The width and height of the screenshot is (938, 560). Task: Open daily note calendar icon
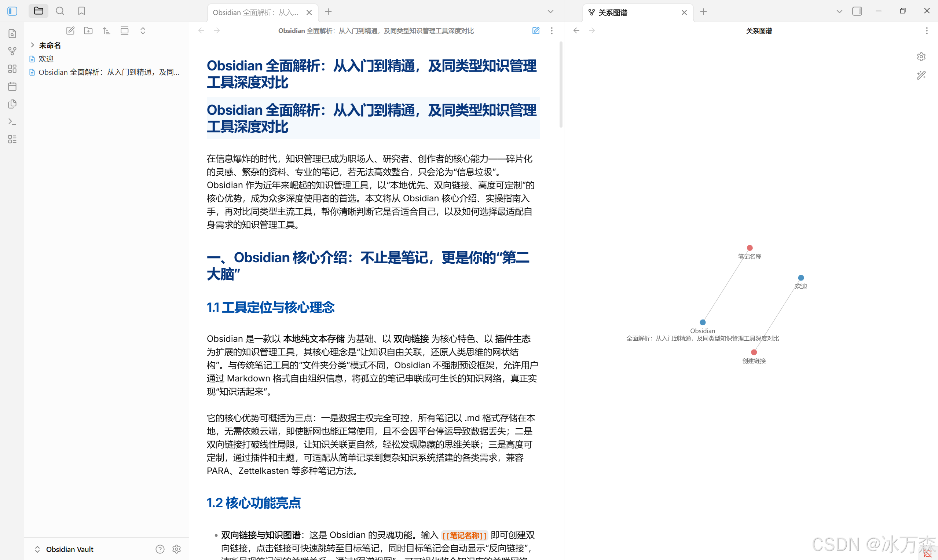12,87
